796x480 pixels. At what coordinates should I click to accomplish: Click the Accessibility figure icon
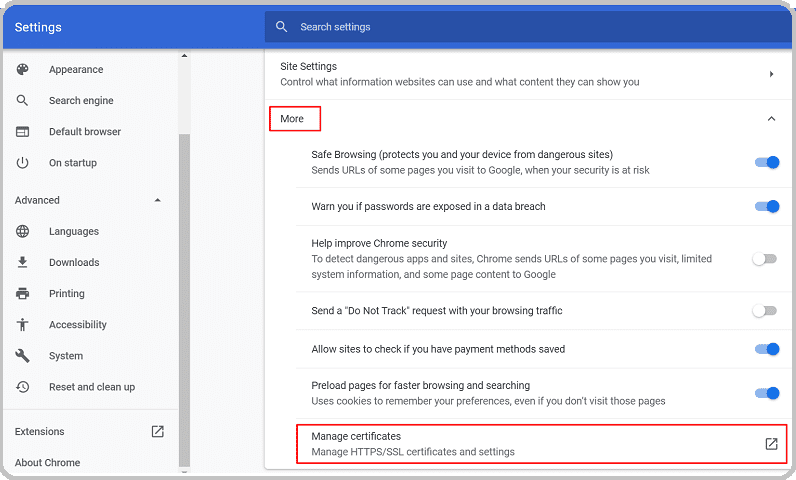point(22,325)
